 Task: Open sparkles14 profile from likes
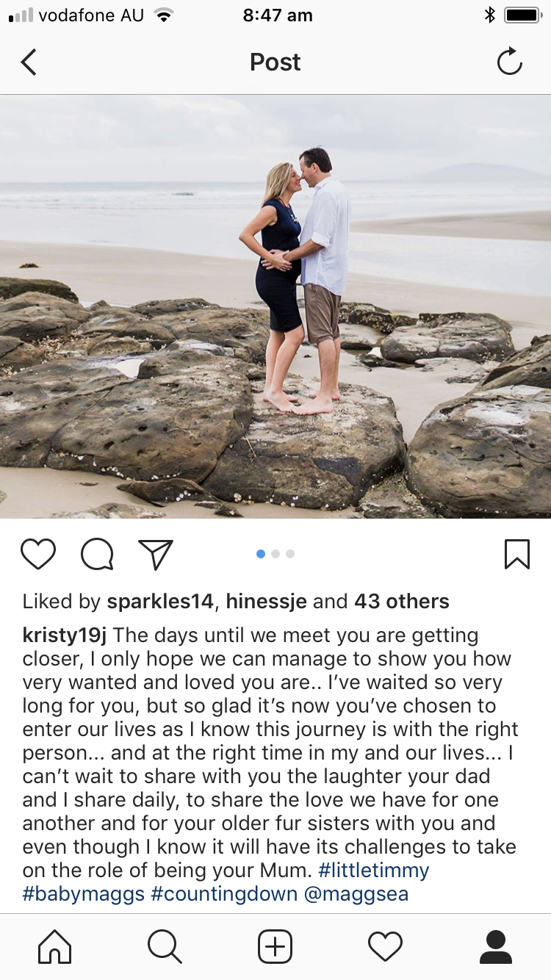click(x=161, y=602)
